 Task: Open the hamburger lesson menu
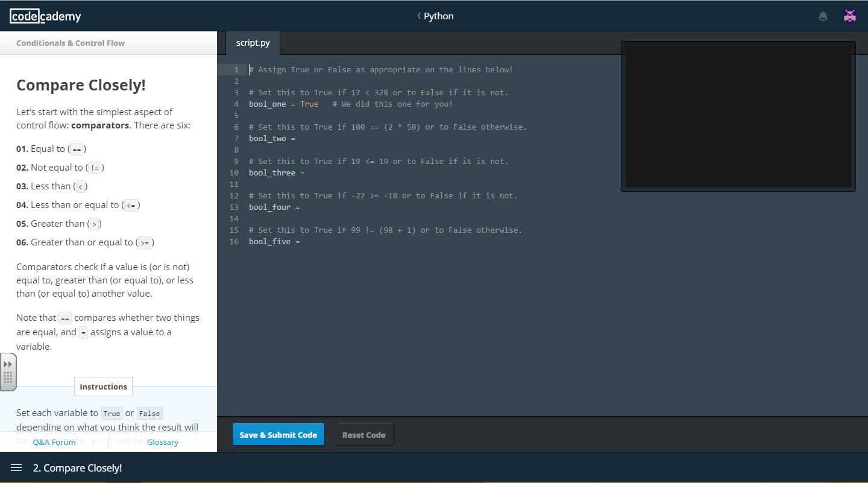[16, 468]
